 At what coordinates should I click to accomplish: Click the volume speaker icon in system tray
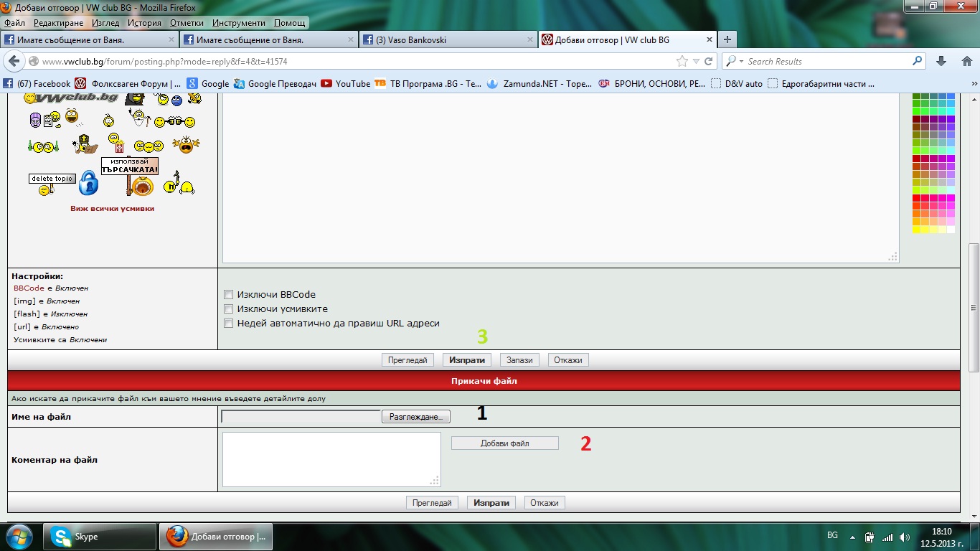click(x=905, y=537)
